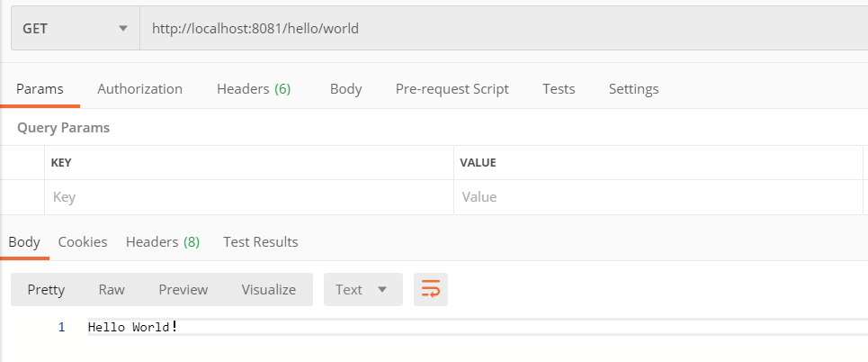868x362 pixels.
Task: Click the Hello World! response text
Action: click(133, 327)
